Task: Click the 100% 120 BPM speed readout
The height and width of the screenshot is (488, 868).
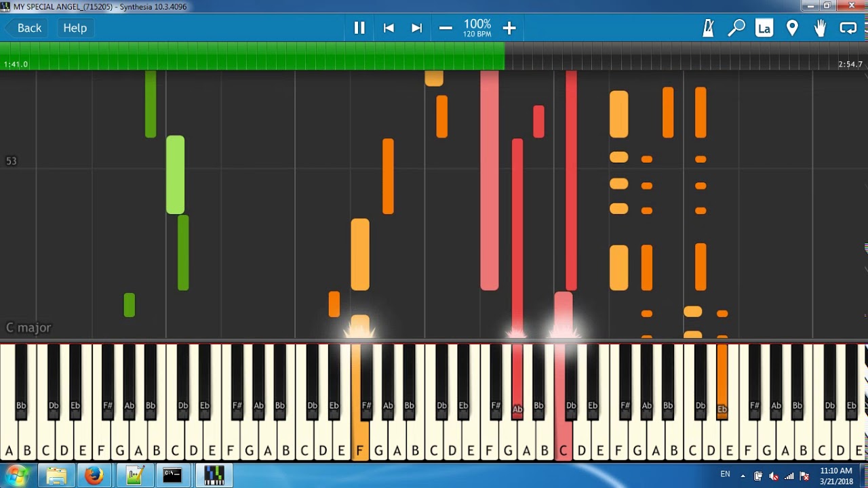Action: pos(477,28)
